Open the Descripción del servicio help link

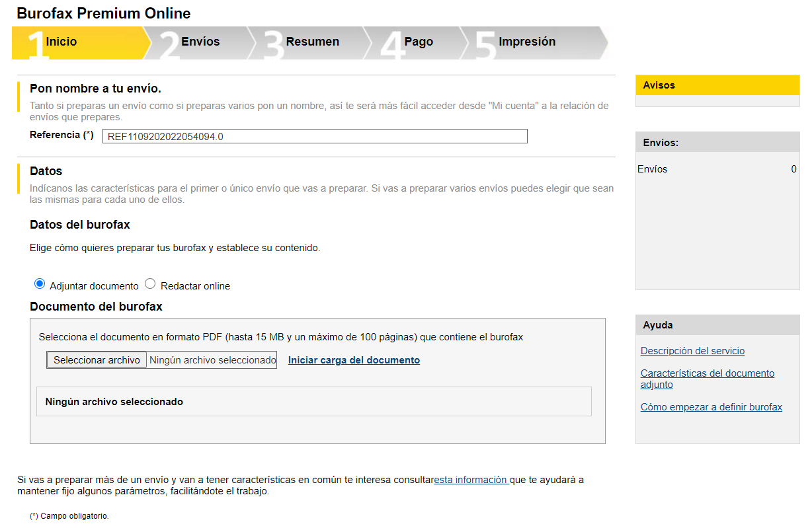(692, 351)
